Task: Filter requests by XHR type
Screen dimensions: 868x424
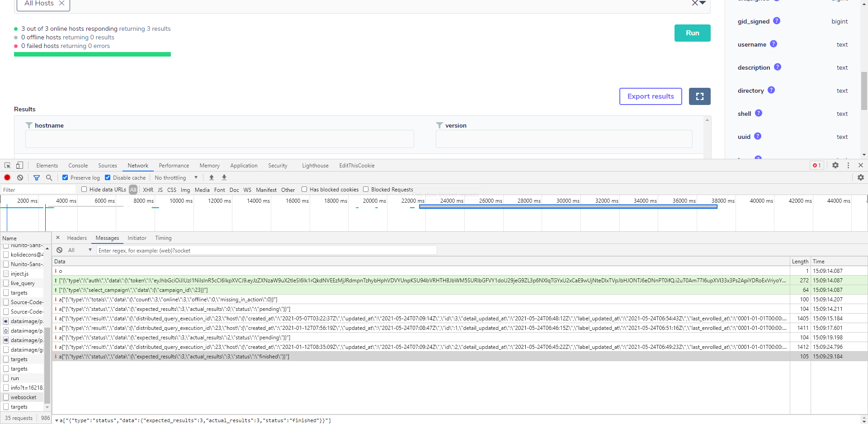Action: tap(148, 190)
